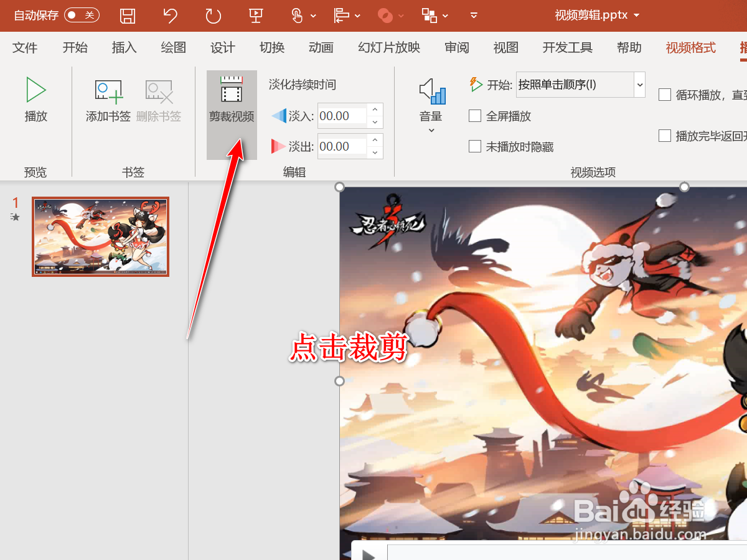Enable the 循环播放 loop checkbox

point(665,95)
